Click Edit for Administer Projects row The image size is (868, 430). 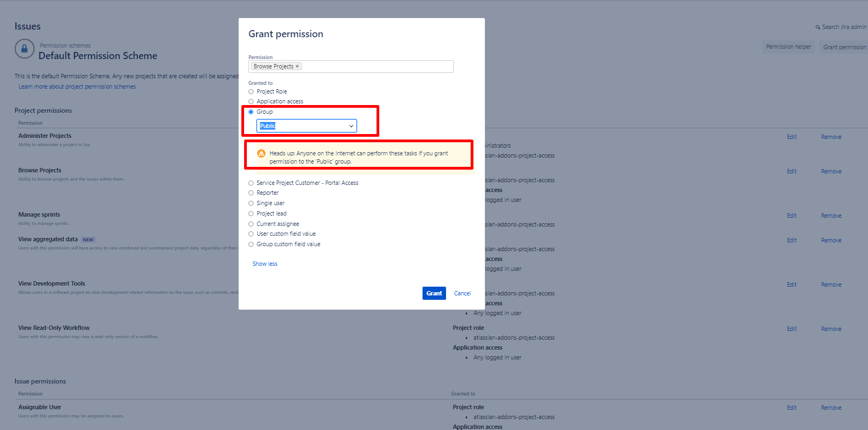[792, 137]
